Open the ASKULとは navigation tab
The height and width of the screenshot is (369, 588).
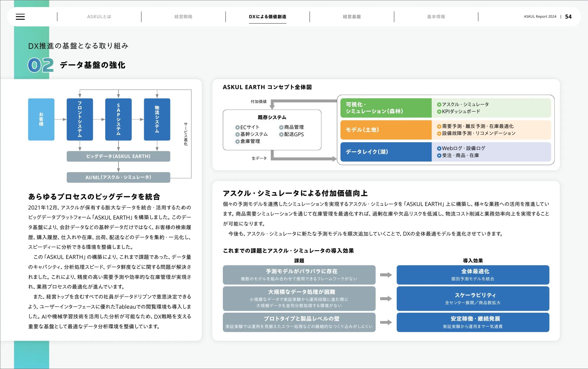[99, 17]
